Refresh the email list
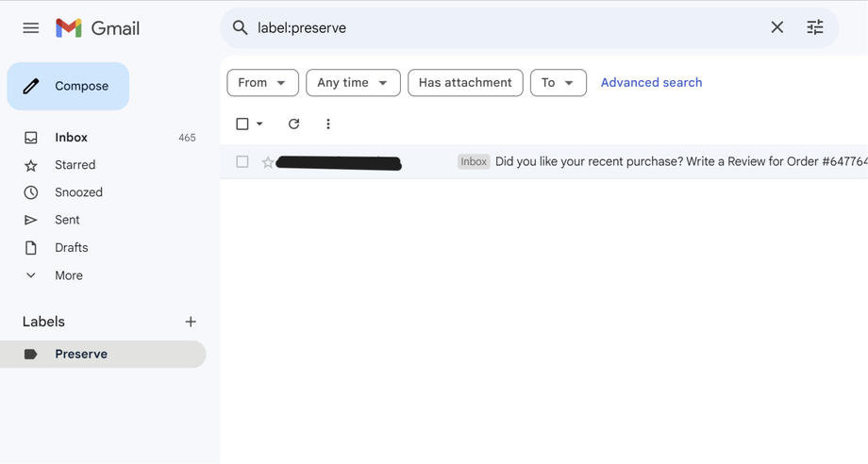The width and height of the screenshot is (868, 464). (x=293, y=124)
